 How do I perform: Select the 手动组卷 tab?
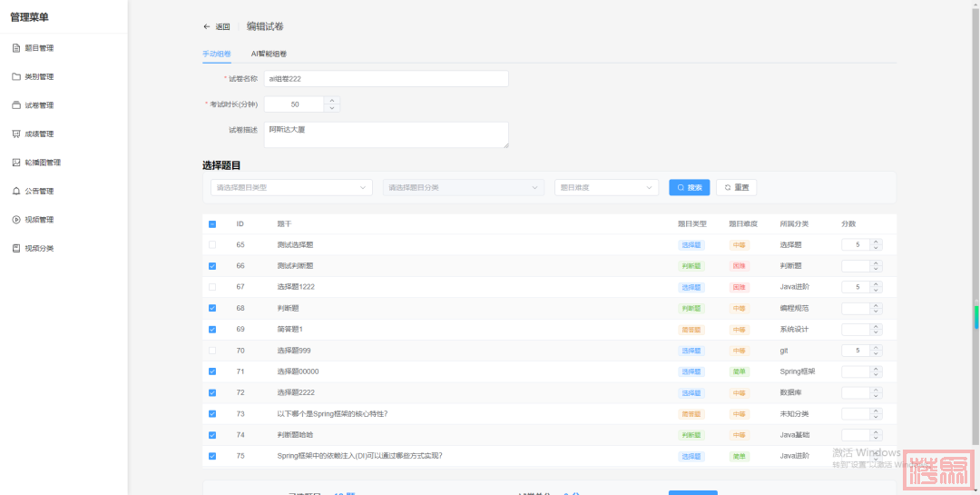216,54
